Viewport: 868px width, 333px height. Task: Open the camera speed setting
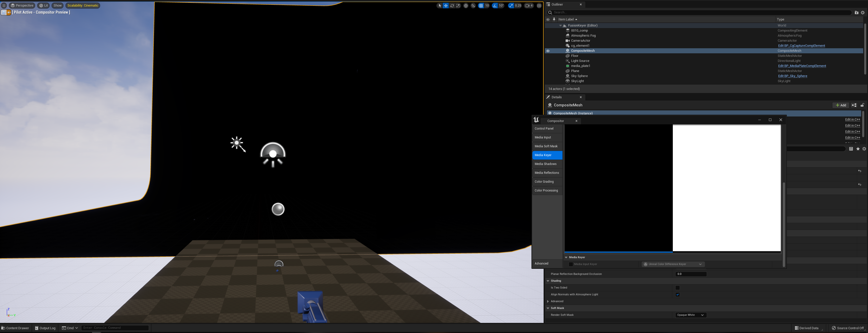529,5
